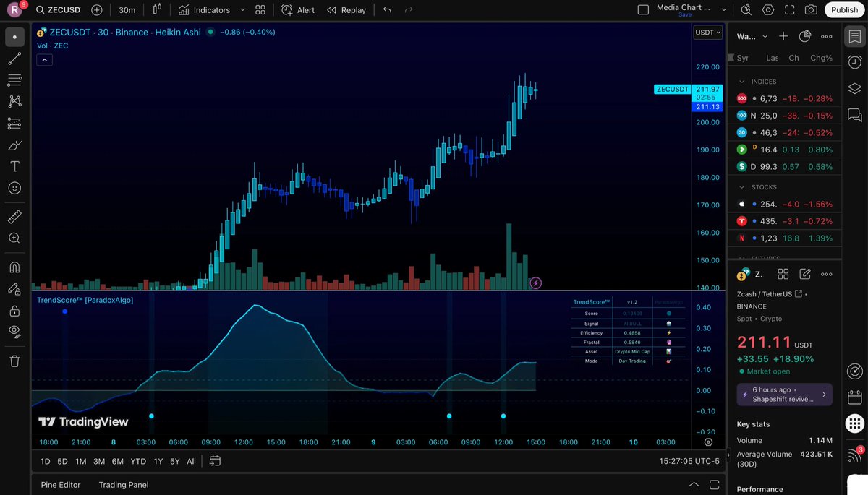Screen dimensions: 868x495
Task: Open the 30m interval selector
Action: click(127, 10)
